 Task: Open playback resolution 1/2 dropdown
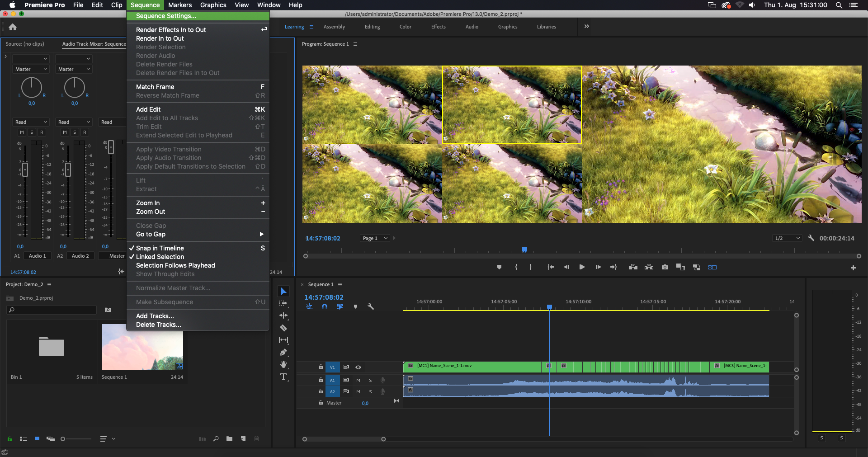coord(787,238)
